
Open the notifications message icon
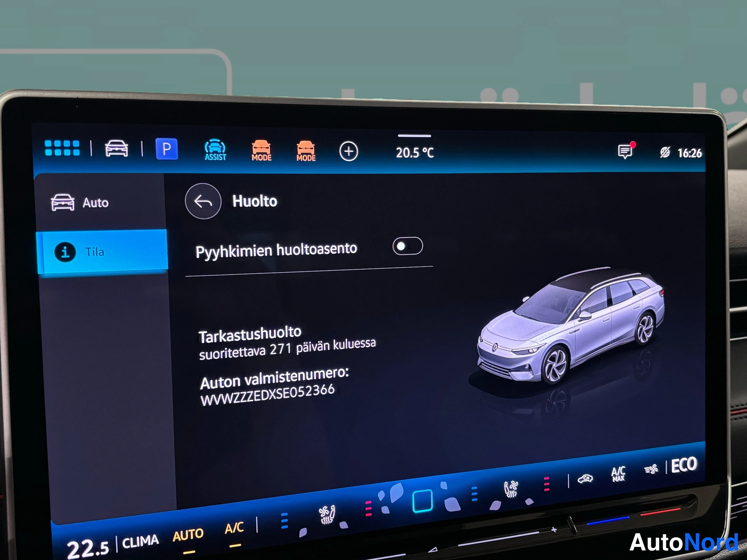tap(626, 151)
